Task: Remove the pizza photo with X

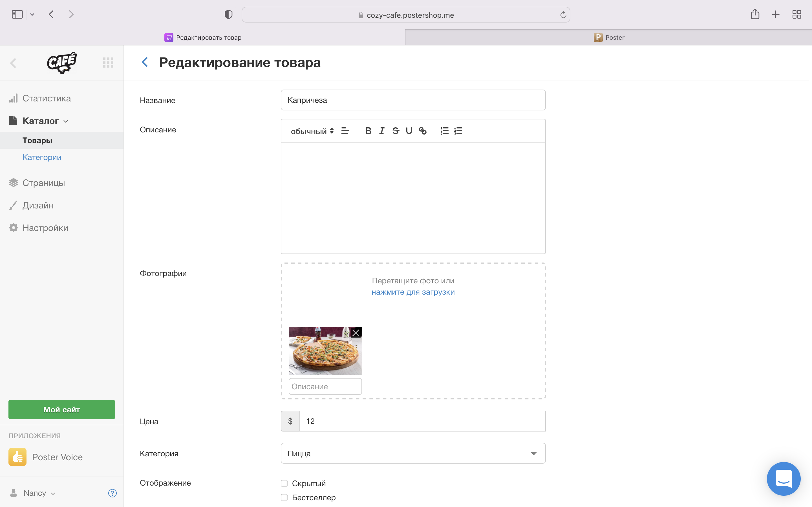Action: 356,333
